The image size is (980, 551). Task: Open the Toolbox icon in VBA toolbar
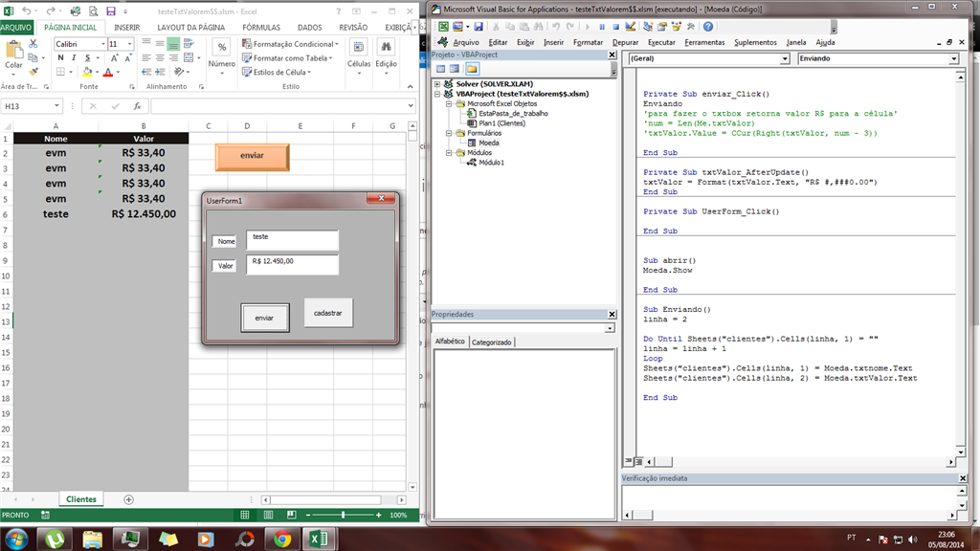coord(691,26)
